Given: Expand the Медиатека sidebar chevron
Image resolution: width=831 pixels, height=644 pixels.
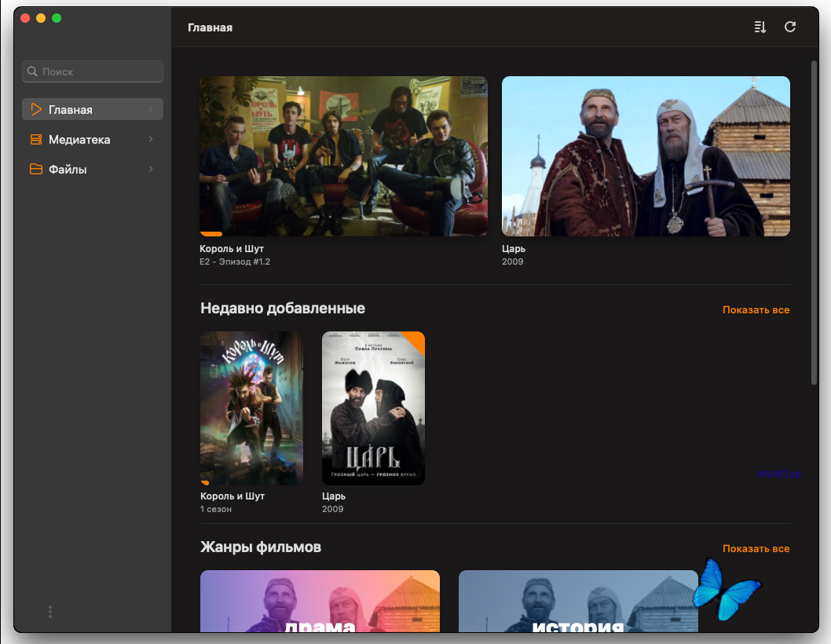Looking at the screenshot, I should coord(151,139).
